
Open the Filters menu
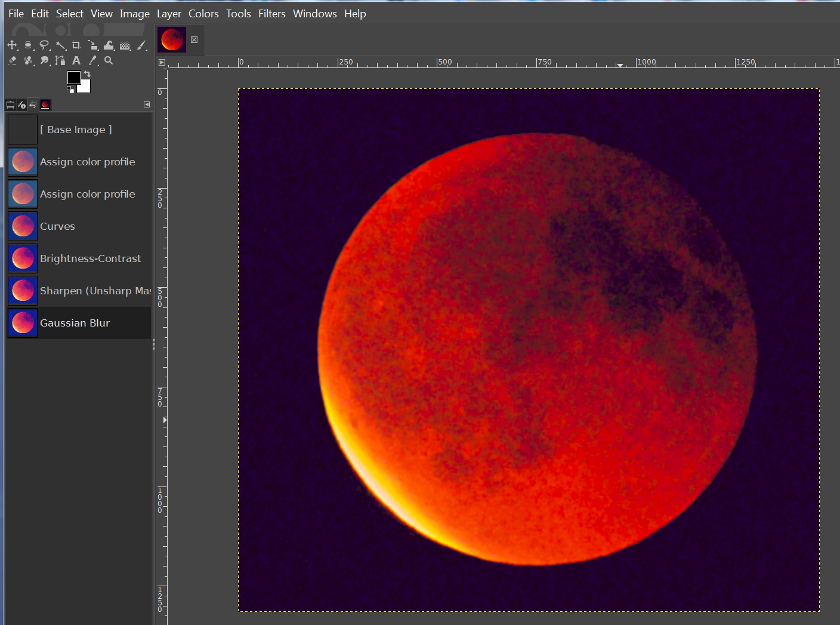pos(271,13)
